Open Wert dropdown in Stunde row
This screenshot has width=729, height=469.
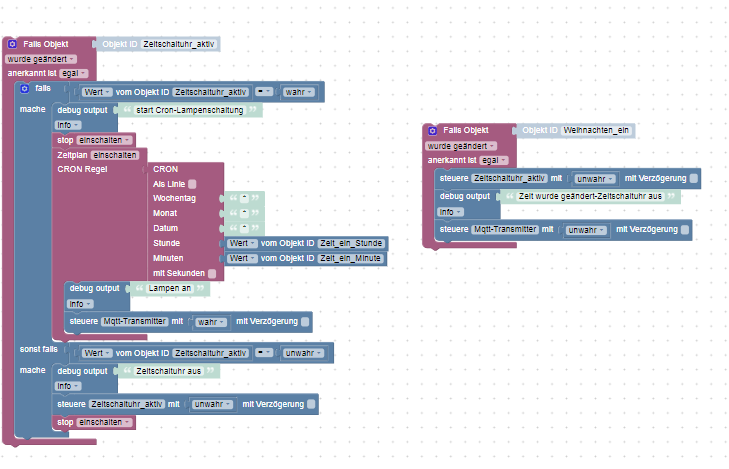coord(242,244)
